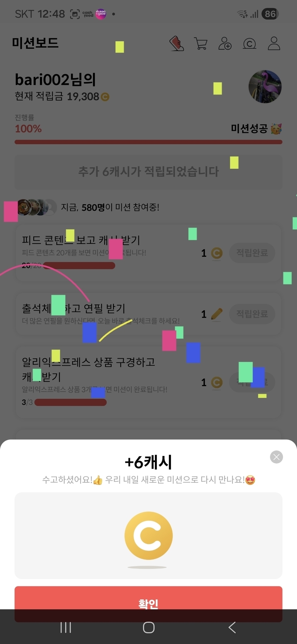Image resolution: width=297 pixels, height=644 pixels.
Task: Tap the flamingo profile picture
Action: pyautogui.click(x=265, y=87)
